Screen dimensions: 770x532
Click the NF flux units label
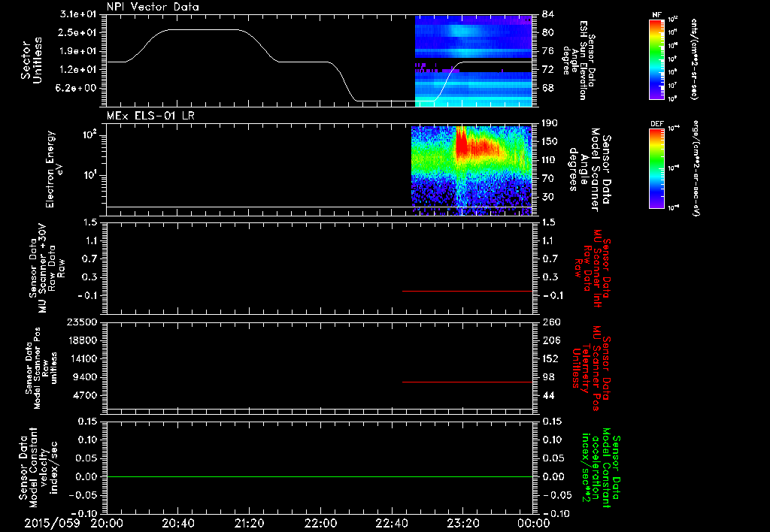(x=694, y=59)
